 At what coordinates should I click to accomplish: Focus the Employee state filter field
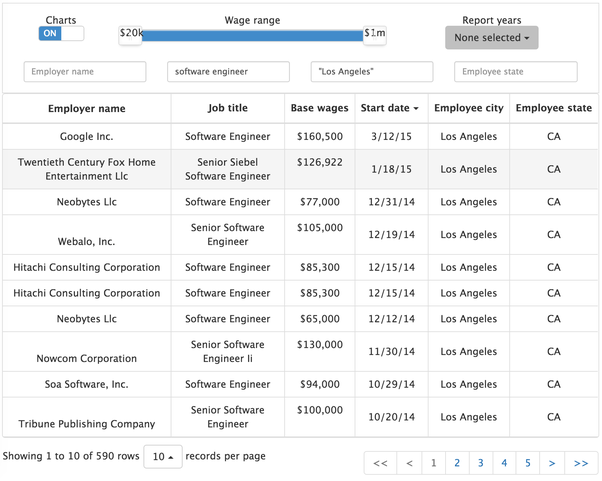[516, 72]
